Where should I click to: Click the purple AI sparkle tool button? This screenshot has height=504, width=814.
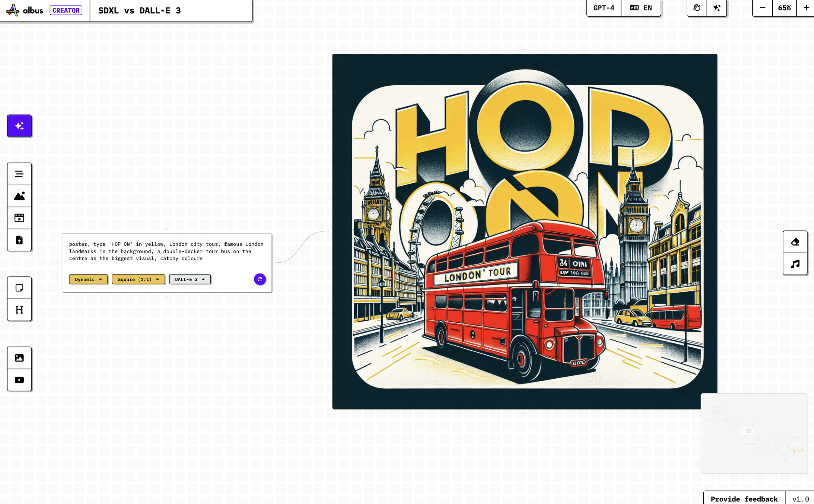(x=19, y=126)
